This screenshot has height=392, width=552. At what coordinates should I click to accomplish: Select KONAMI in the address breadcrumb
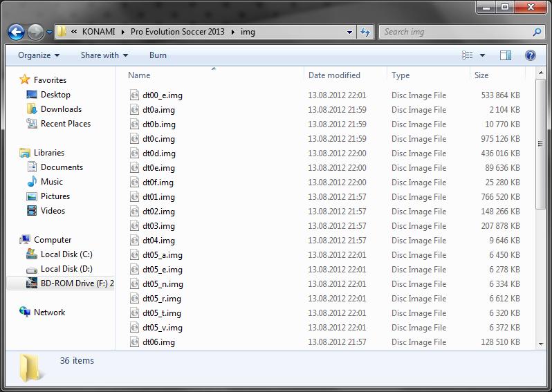(98, 32)
